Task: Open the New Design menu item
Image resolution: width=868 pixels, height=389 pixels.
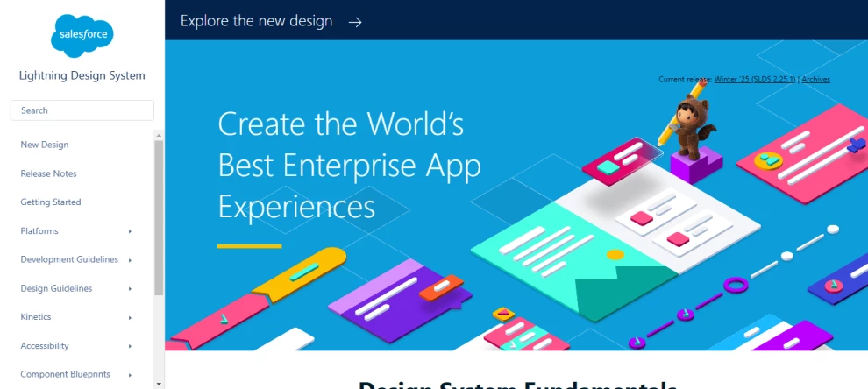Action: click(45, 145)
